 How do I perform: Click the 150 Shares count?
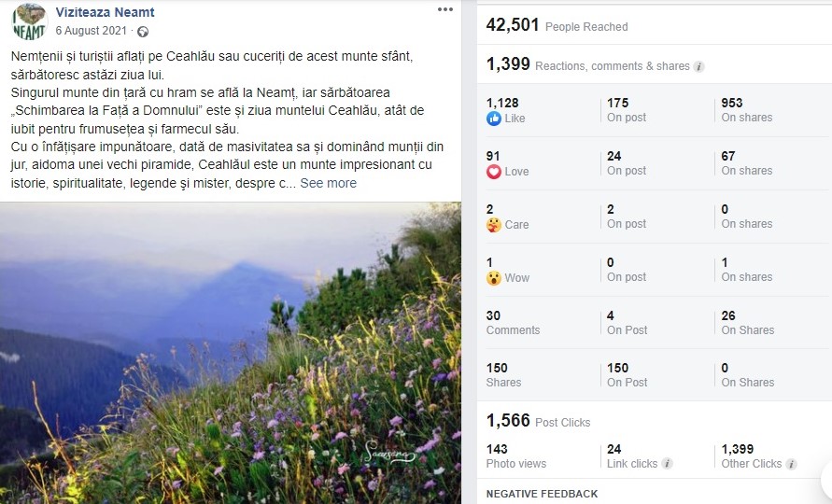coord(503,375)
